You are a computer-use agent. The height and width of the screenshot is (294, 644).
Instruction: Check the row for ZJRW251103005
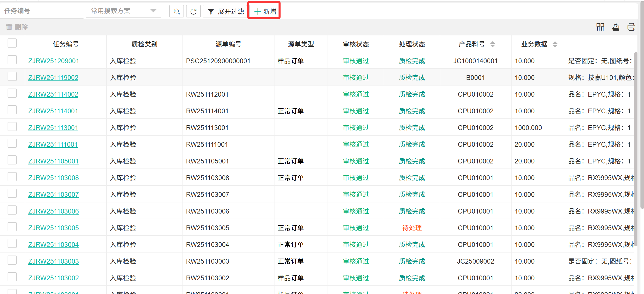click(x=12, y=227)
